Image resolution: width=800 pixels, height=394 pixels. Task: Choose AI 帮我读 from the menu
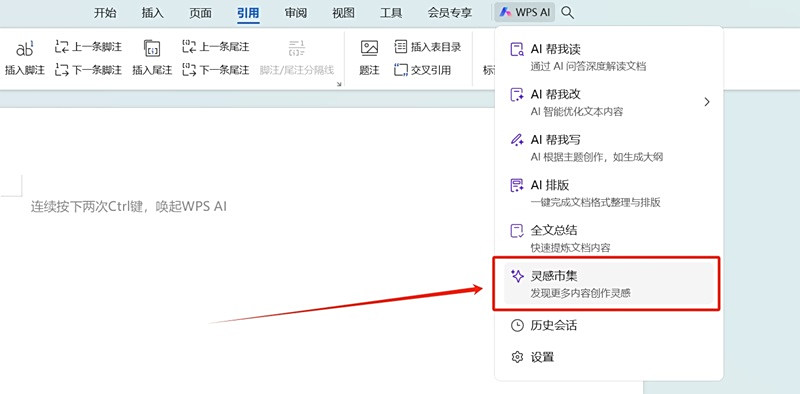(x=609, y=57)
